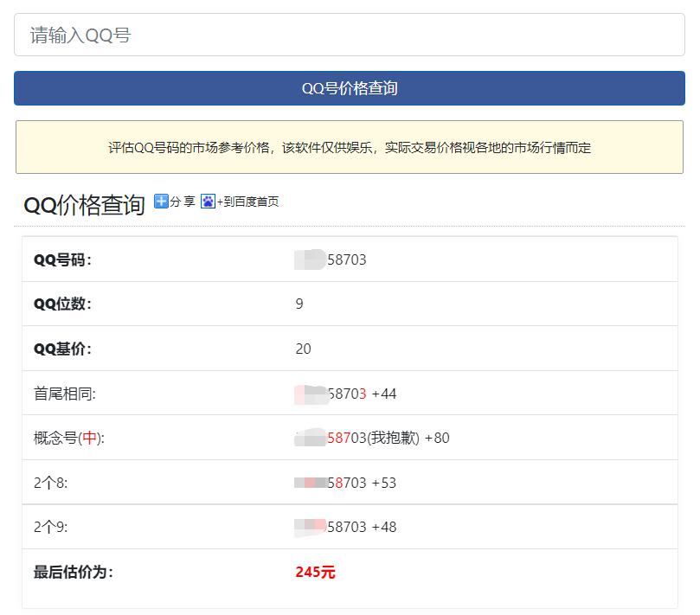Click the +到百度首页 link

248,202
